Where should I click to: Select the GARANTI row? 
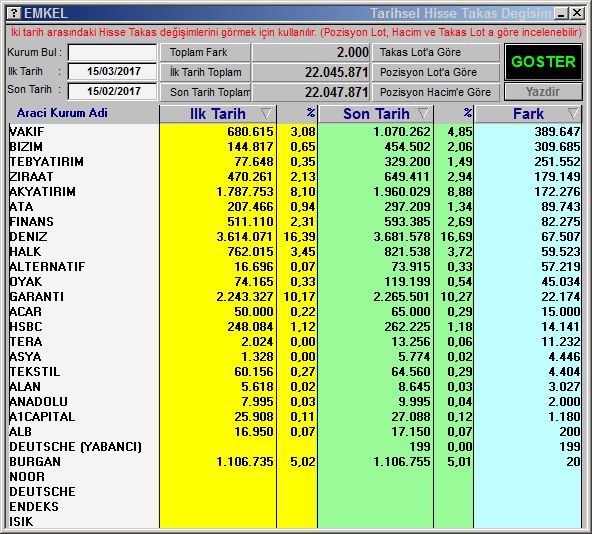click(294, 296)
